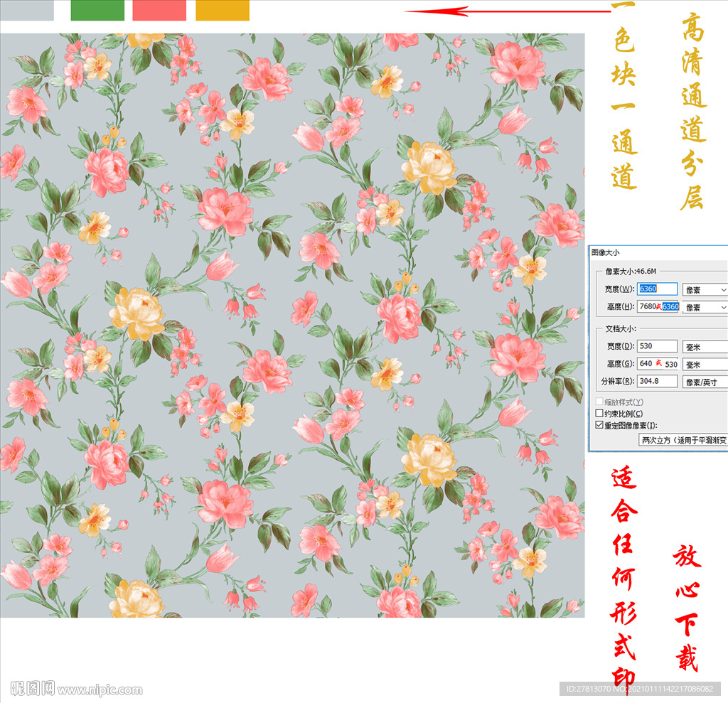Uncheck the 重定图像像素 checkbox
The image size is (728, 703).
pyautogui.click(x=599, y=425)
